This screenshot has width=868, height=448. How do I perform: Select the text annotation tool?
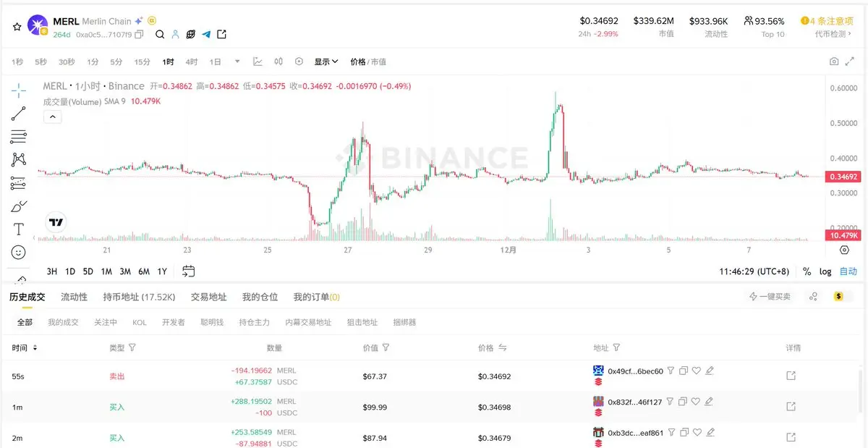(x=18, y=229)
